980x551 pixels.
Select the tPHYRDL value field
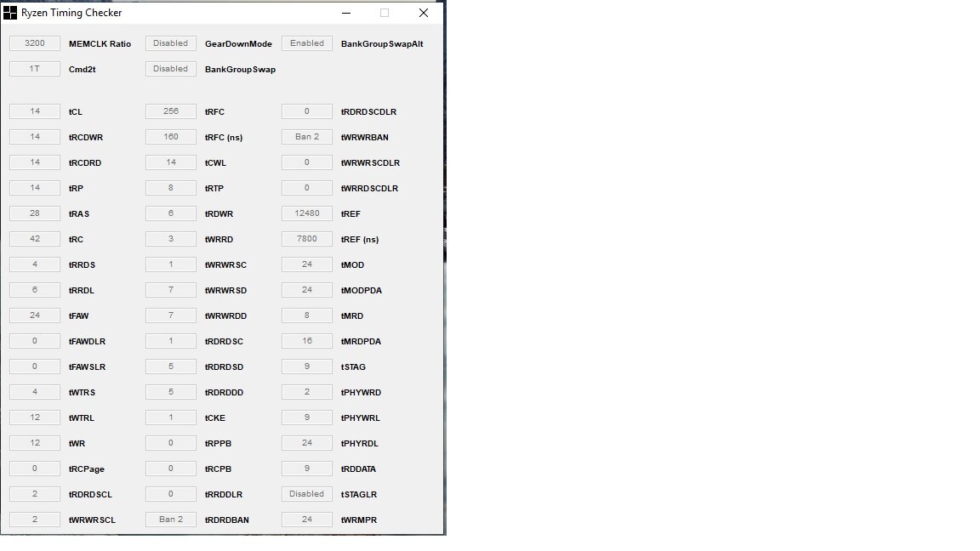tap(307, 443)
